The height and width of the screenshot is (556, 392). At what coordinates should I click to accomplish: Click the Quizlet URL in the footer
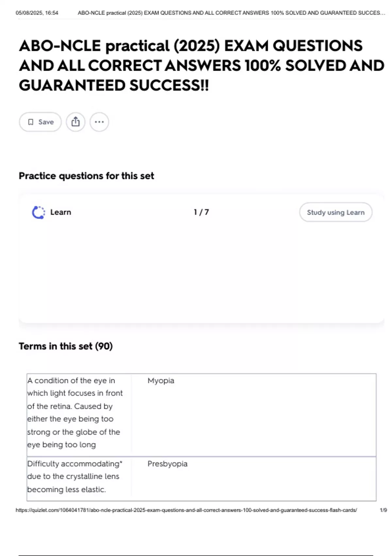pos(186,510)
